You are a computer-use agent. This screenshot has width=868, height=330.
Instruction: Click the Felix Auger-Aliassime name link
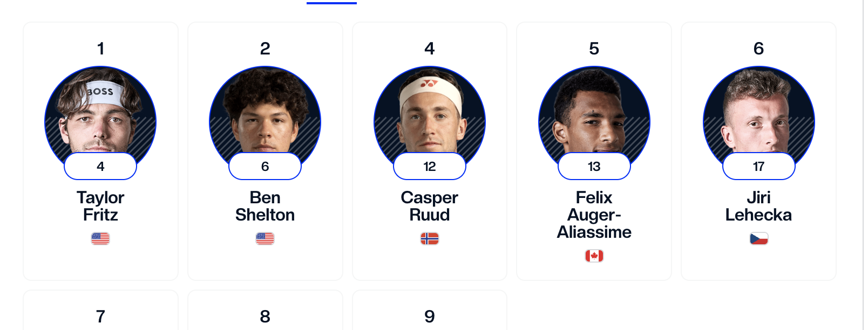pyautogui.click(x=594, y=215)
